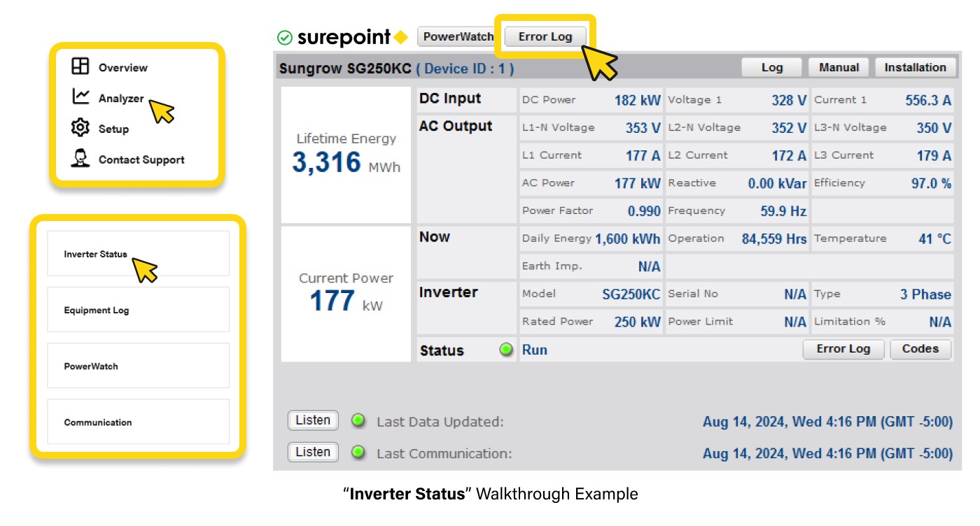Click the green checkmark on the surepoint logo

283,36
